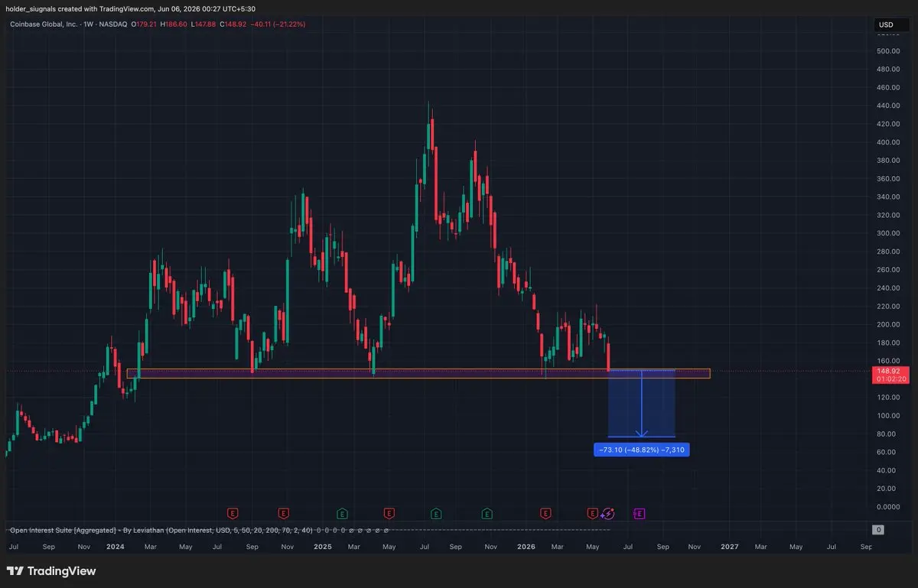This screenshot has width=918, height=588.
Task: Open the red earnings marker near May 2025
Action: click(389, 513)
